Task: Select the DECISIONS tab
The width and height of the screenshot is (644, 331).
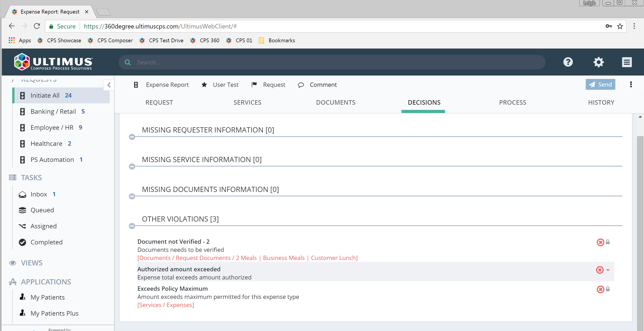Action: point(424,102)
